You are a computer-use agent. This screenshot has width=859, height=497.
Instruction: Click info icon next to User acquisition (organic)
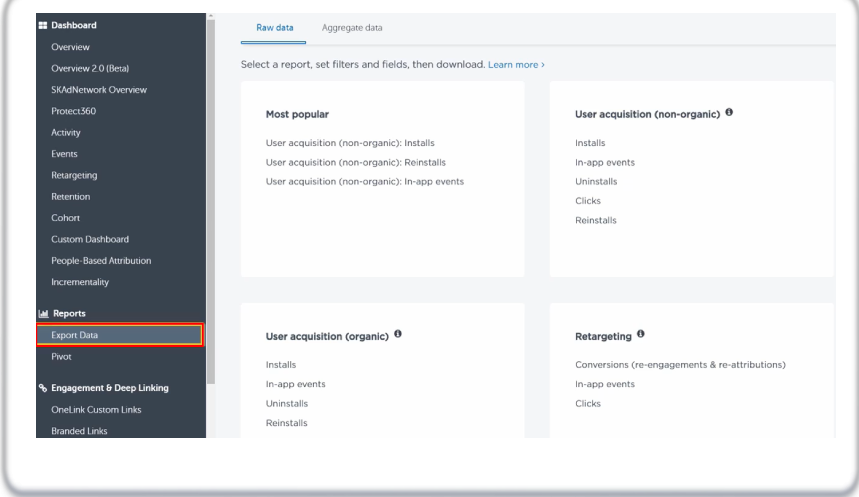coord(398,334)
